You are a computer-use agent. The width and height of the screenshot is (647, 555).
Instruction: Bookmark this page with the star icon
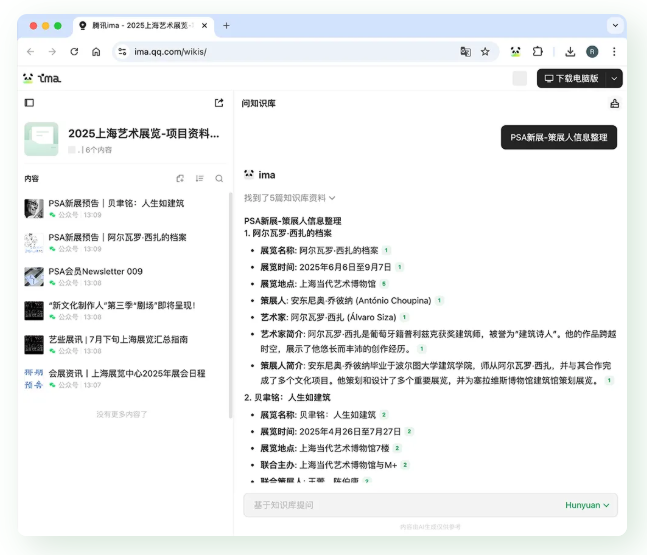(485, 51)
